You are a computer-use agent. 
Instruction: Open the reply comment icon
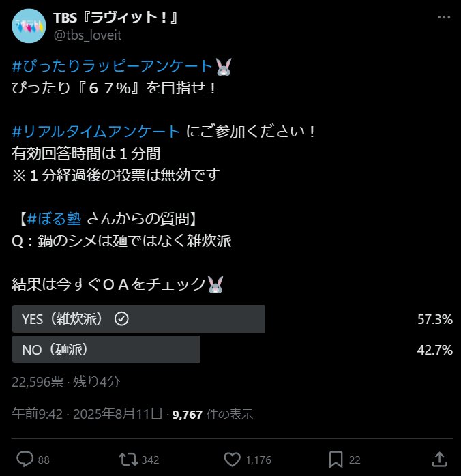25,459
